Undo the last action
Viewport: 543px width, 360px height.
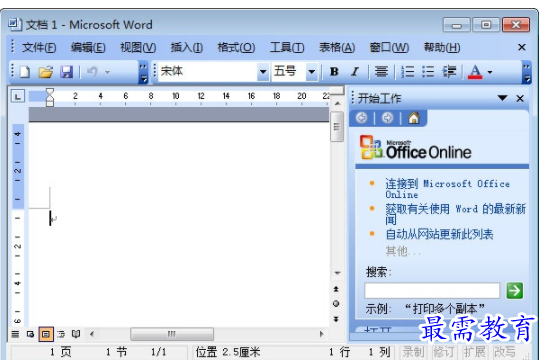coord(92,72)
